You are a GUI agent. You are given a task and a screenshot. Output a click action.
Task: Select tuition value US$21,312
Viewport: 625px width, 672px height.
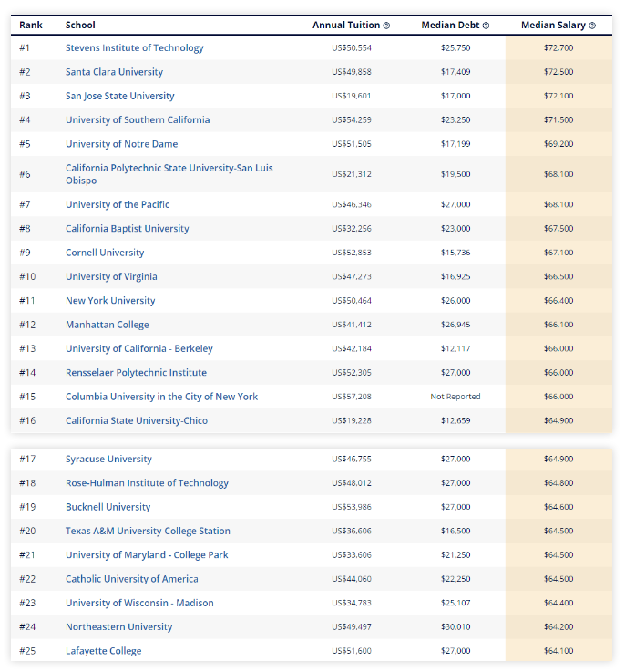[x=352, y=174]
